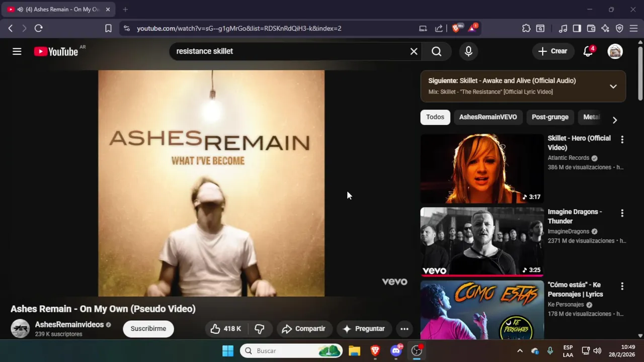
Task: Play the Imagine Dragons - Thunder thumbnail
Action: tap(482, 242)
